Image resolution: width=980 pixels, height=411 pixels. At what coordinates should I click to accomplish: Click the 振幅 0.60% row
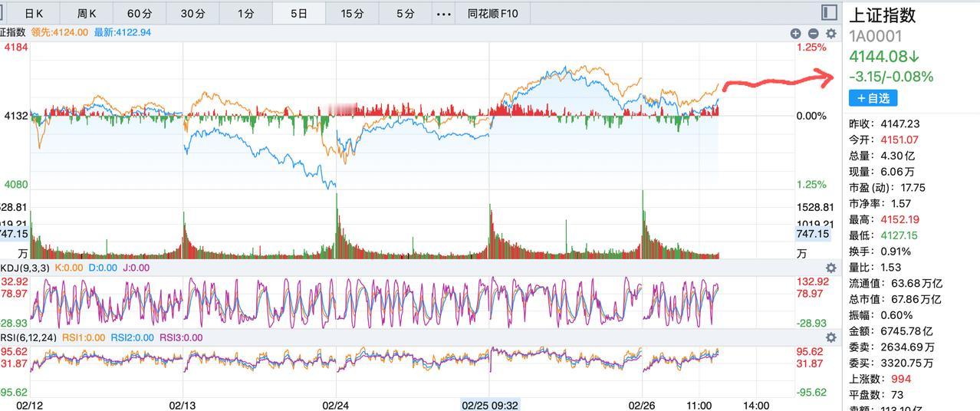(881, 315)
